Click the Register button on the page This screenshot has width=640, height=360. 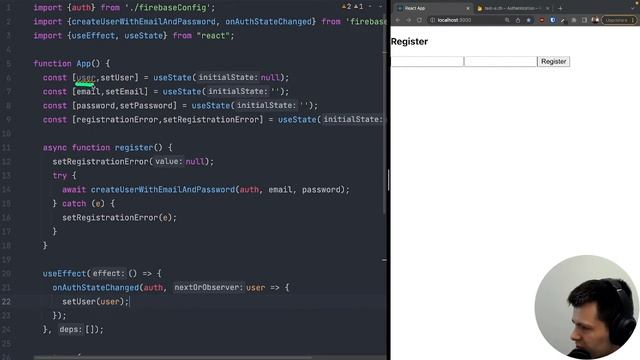click(553, 61)
